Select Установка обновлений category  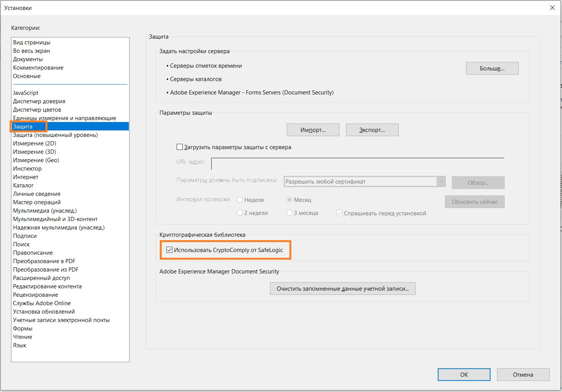pyautogui.click(x=70, y=312)
